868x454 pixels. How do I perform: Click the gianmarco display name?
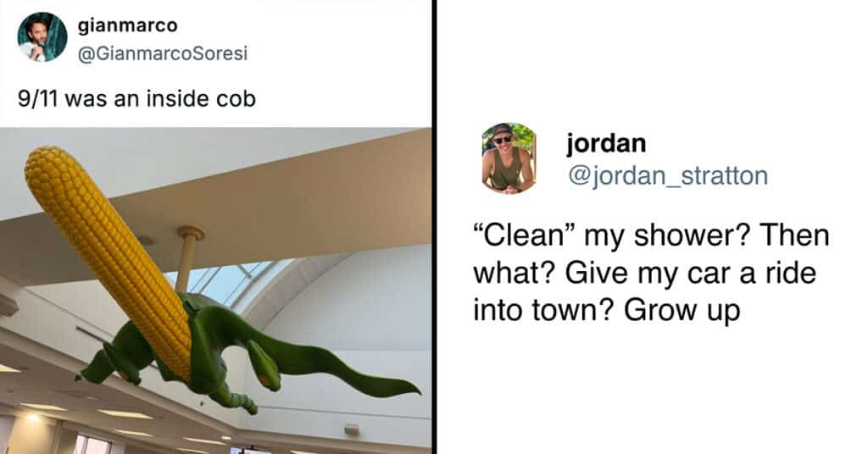tap(128, 25)
